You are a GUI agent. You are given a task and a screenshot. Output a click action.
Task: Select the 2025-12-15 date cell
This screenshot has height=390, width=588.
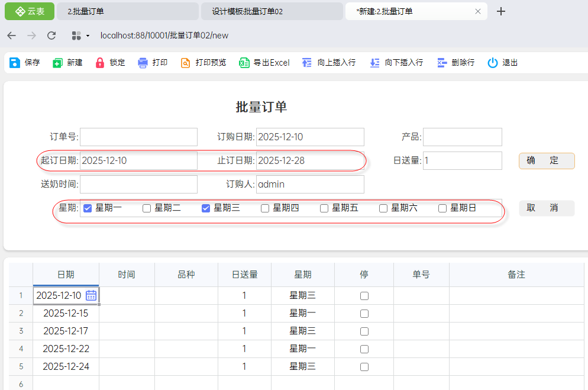pyautogui.click(x=66, y=314)
